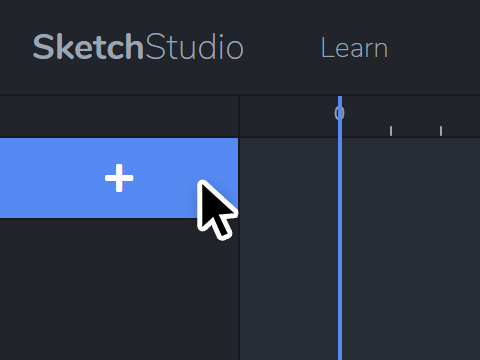Click ruler area left of the 0 marker

287,117
